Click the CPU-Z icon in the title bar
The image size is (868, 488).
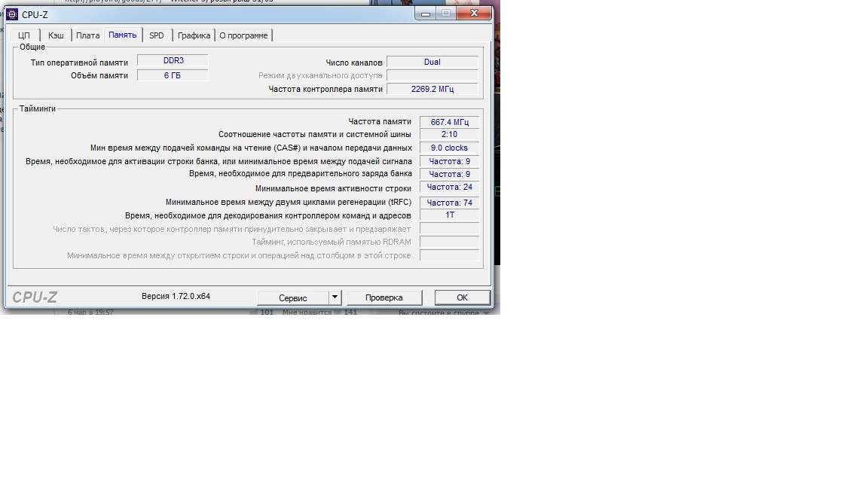pyautogui.click(x=12, y=14)
